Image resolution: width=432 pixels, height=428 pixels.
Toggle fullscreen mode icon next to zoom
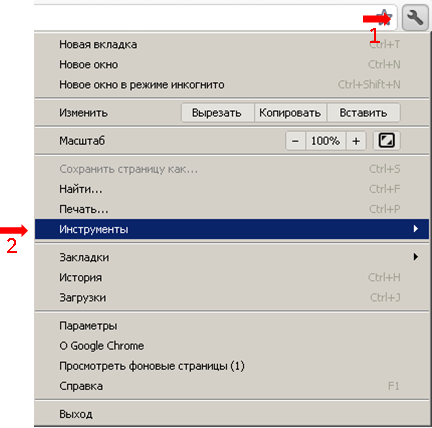386,141
